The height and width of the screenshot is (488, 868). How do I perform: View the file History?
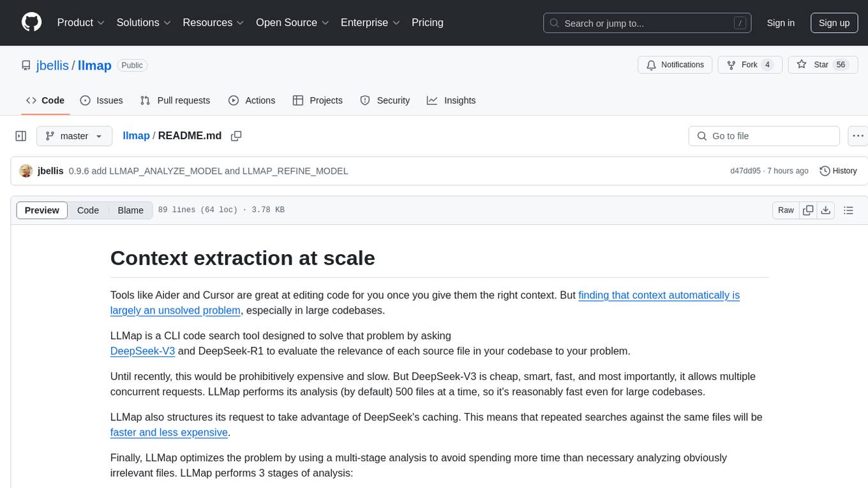pos(838,171)
